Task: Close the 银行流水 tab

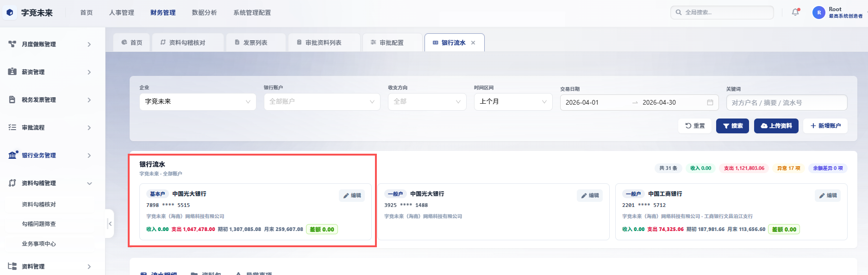Action: pyautogui.click(x=473, y=43)
